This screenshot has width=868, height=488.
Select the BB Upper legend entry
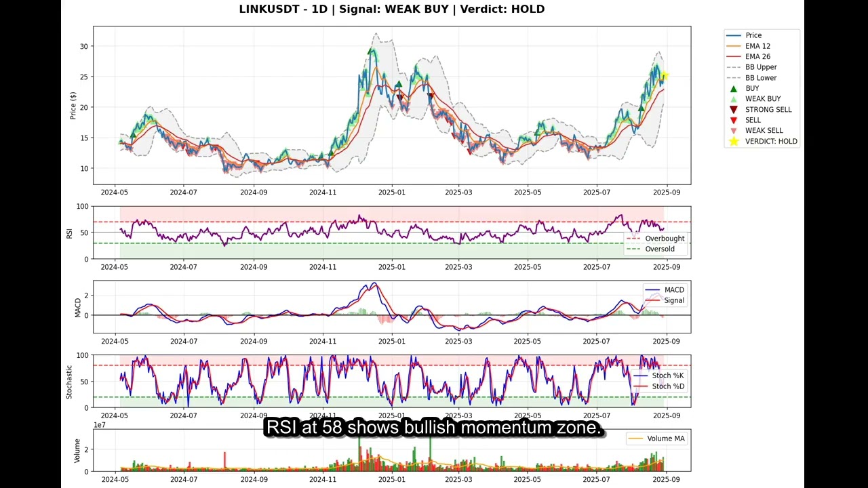[751, 67]
